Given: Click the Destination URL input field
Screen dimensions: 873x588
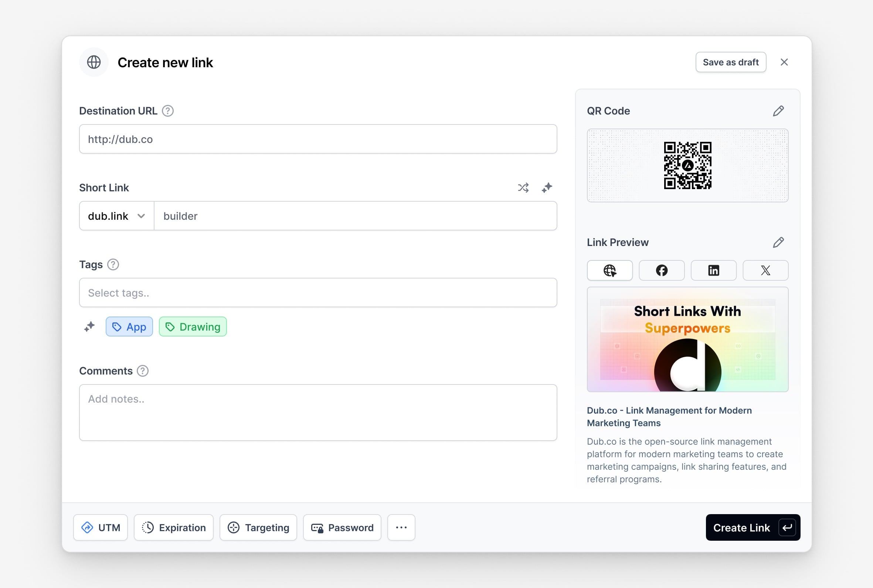Looking at the screenshot, I should [x=318, y=139].
